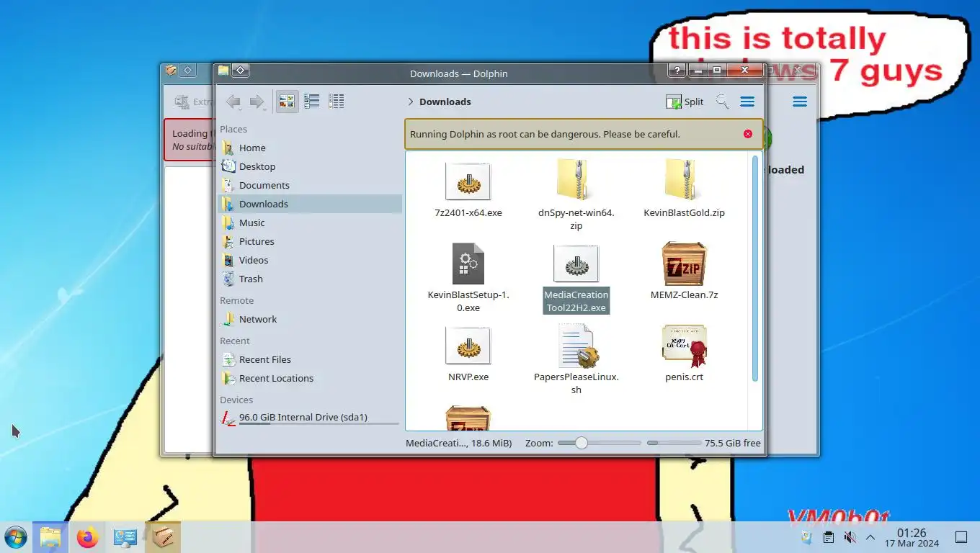Viewport: 980px width, 553px height.
Task: Go forward using the Dolphin forward arrow
Action: pos(257,102)
